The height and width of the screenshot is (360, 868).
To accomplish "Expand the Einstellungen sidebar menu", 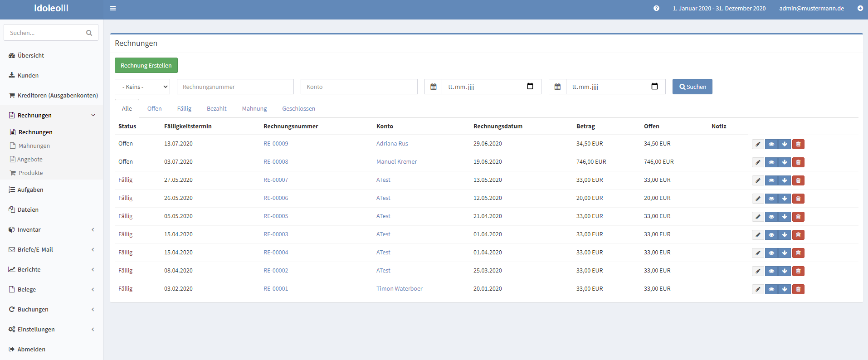I will [x=51, y=330].
